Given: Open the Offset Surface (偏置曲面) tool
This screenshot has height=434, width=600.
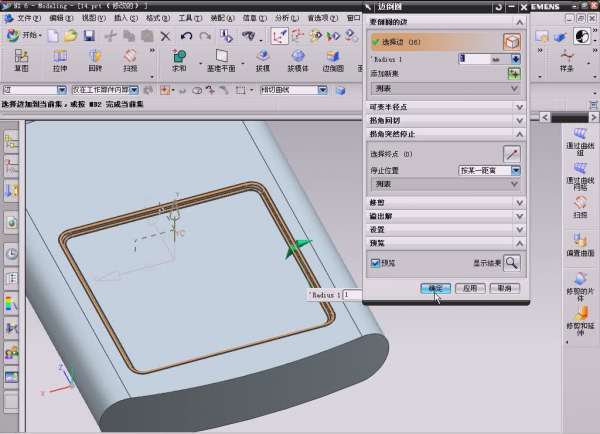Looking at the screenshot, I should pos(580,245).
